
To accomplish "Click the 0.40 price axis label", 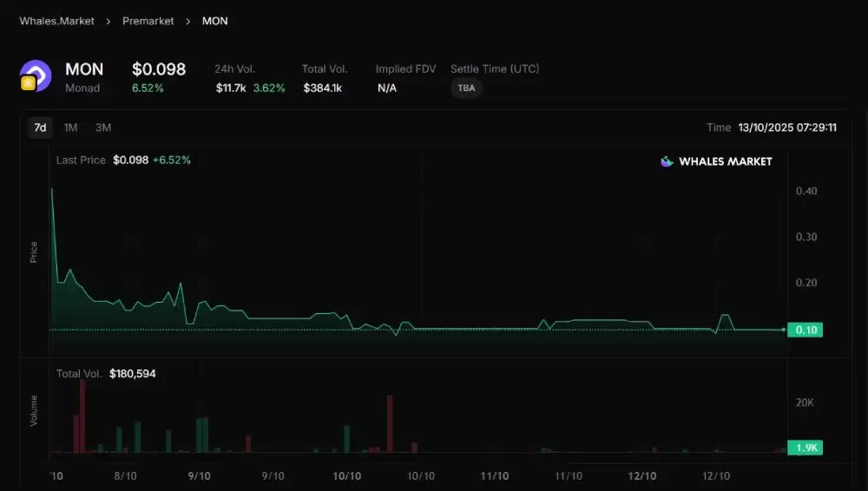I will click(x=806, y=191).
